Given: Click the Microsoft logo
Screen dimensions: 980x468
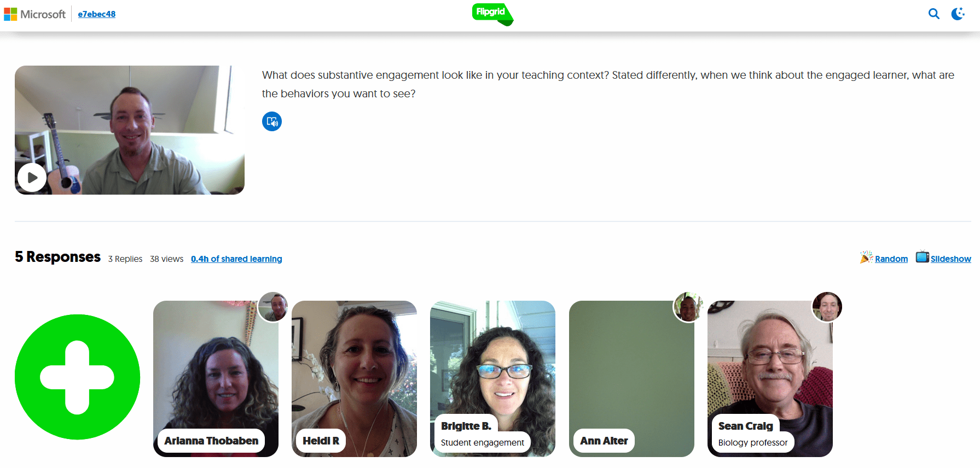Looking at the screenshot, I should (x=34, y=14).
